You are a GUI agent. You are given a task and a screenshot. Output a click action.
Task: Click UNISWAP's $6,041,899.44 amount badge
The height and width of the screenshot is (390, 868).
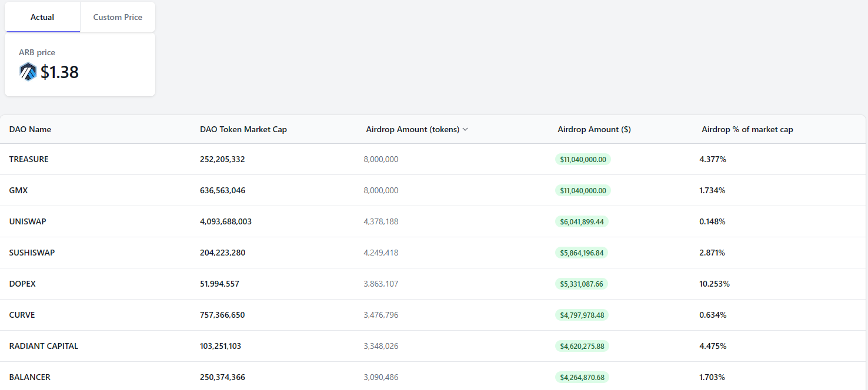coord(582,221)
